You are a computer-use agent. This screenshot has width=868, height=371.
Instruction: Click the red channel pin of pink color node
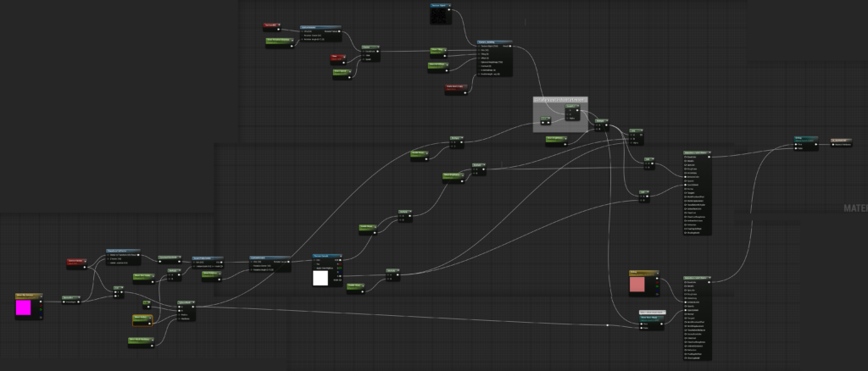click(x=657, y=283)
